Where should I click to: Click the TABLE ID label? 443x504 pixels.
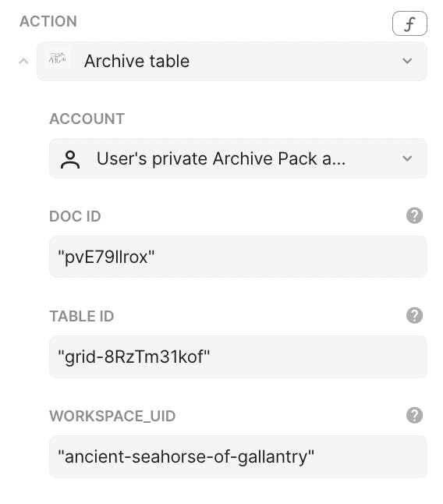pos(82,316)
